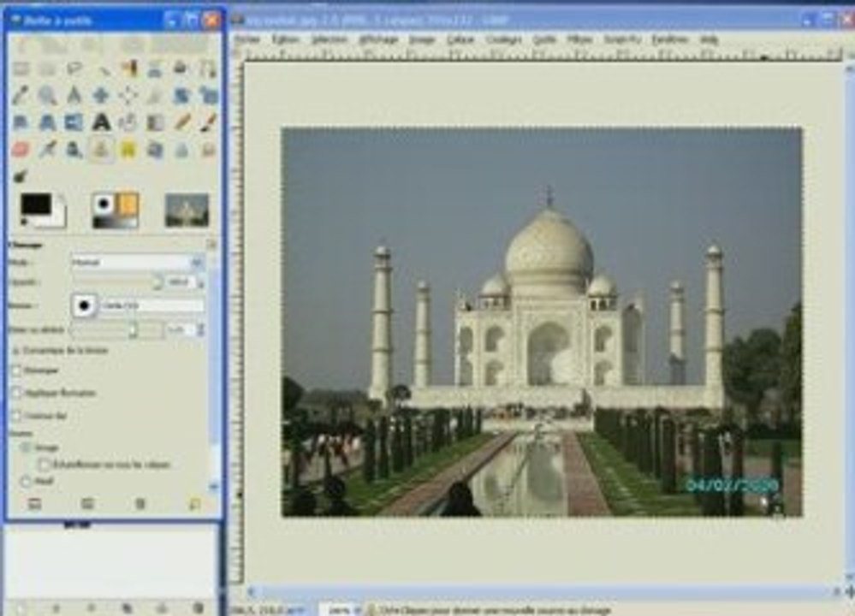Image resolution: width=855 pixels, height=616 pixels.
Task: Select the Pencil tool
Action: tap(181, 122)
